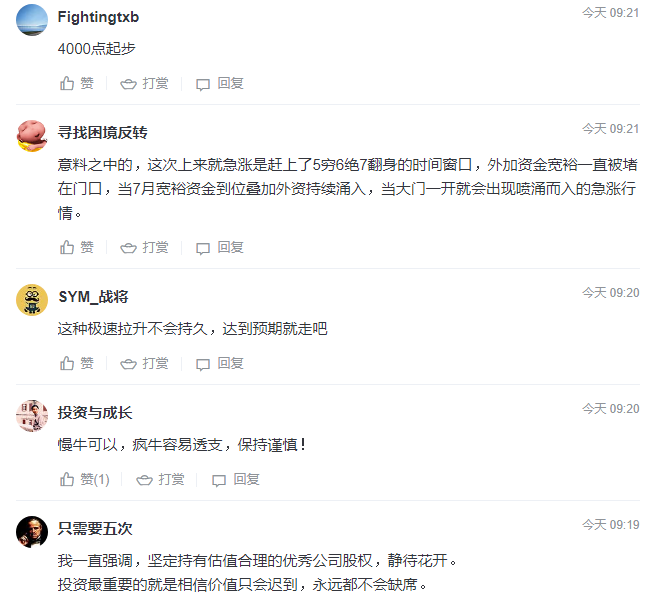Reply to Fightingtxb's 4000点起步 comment
Viewport: 670px width, 606px height.
(219, 84)
